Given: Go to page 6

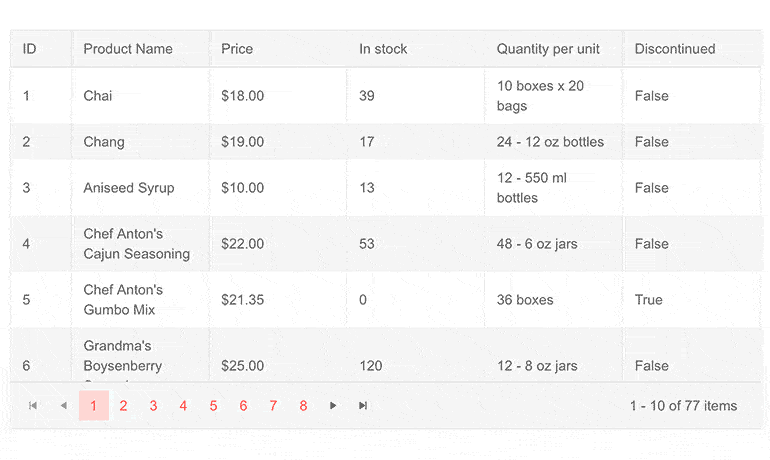Looking at the screenshot, I should point(243,406).
